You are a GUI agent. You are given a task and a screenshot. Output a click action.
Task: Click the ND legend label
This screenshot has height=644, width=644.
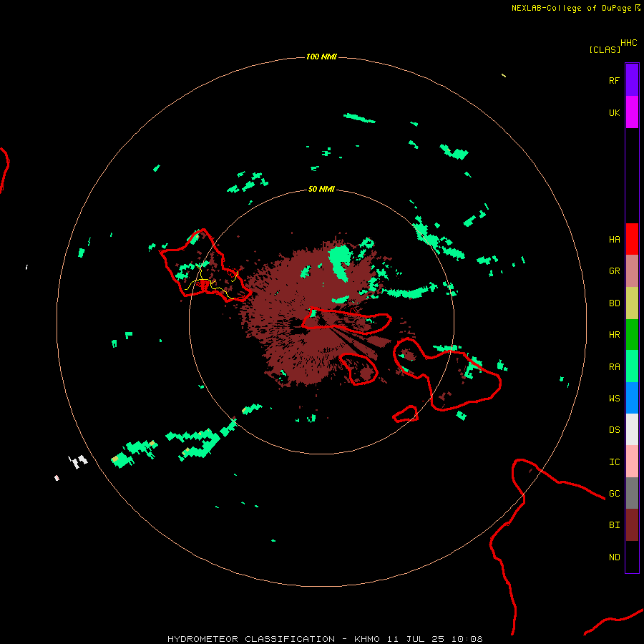click(614, 557)
